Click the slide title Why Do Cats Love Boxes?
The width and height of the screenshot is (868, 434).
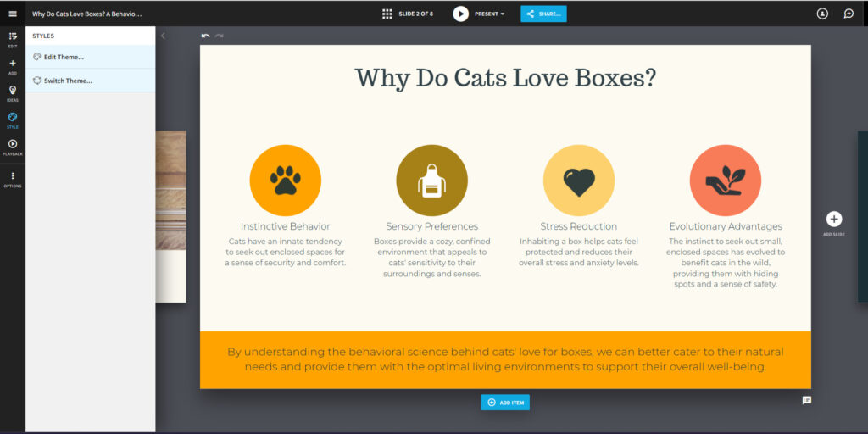pyautogui.click(x=505, y=78)
